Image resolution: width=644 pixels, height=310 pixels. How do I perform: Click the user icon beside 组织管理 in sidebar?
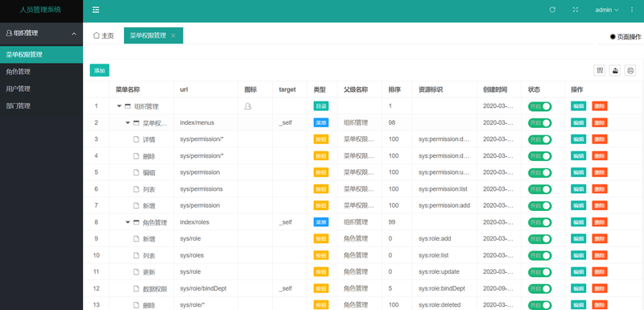coord(9,33)
